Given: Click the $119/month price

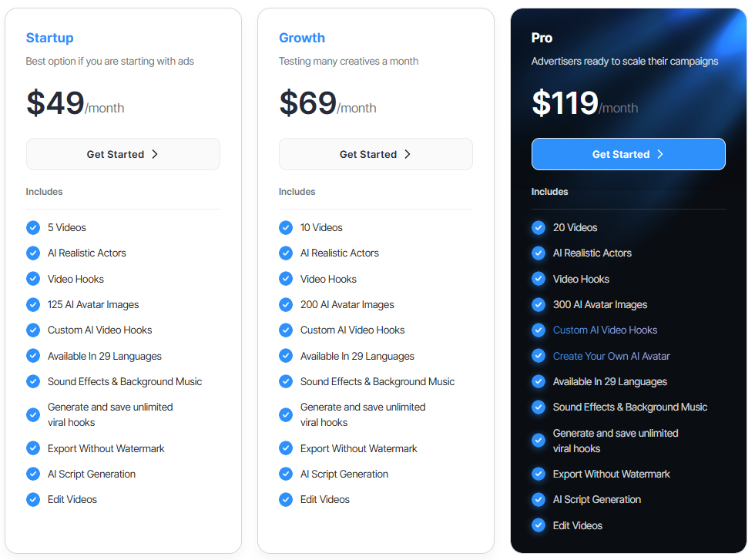Looking at the screenshot, I should tap(585, 103).
